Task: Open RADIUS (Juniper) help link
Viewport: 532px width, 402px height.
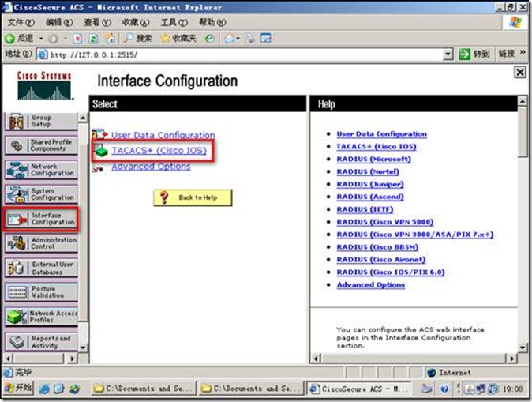Action: coord(370,184)
